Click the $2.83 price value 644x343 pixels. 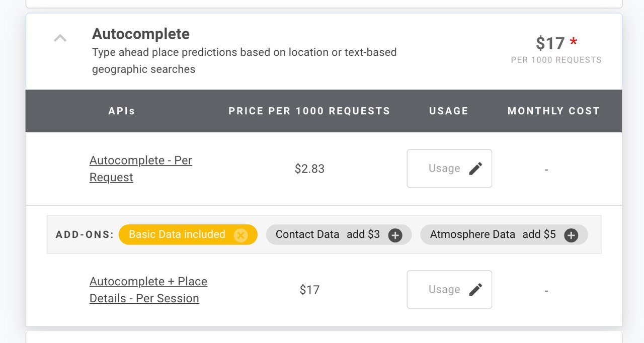pyautogui.click(x=309, y=169)
